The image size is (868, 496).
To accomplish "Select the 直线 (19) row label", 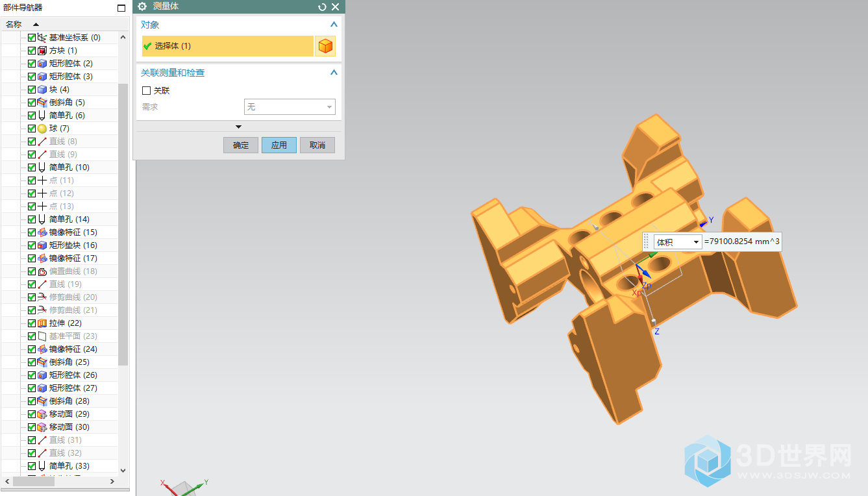I will [66, 284].
